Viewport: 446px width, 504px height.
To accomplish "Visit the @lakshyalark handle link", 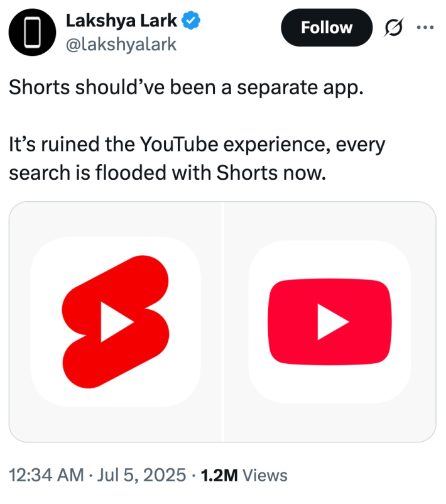I will tap(121, 45).
